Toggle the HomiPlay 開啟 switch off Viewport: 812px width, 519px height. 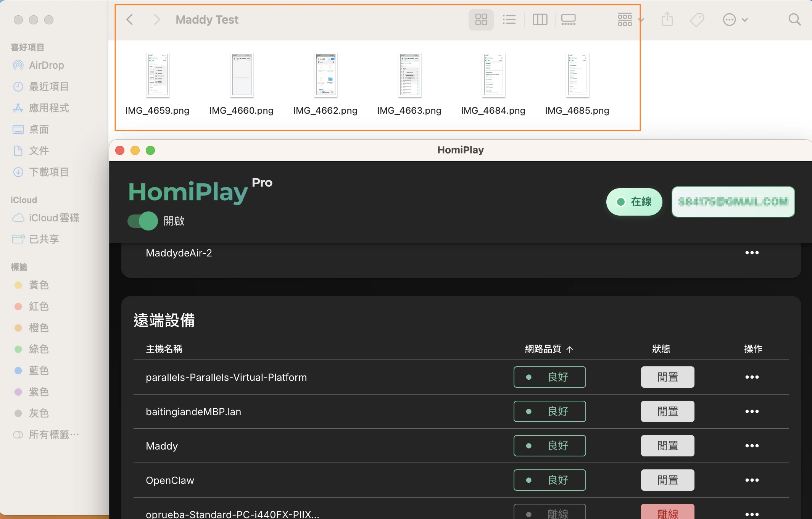click(x=142, y=221)
